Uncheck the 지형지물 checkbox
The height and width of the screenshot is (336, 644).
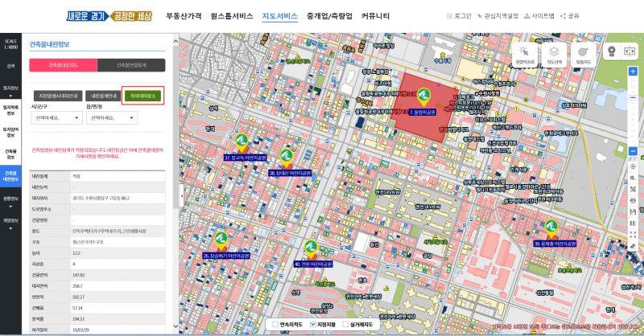coord(313,325)
